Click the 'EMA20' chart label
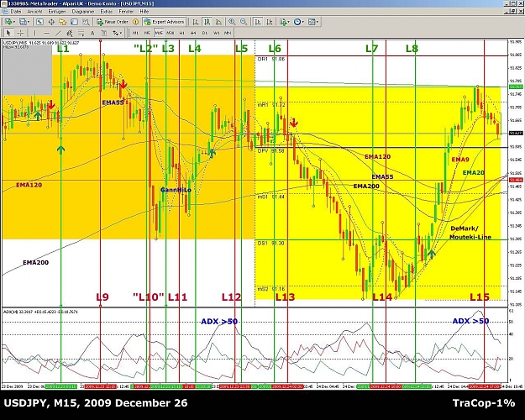Viewport: 525px width, 420px height. 474,172
